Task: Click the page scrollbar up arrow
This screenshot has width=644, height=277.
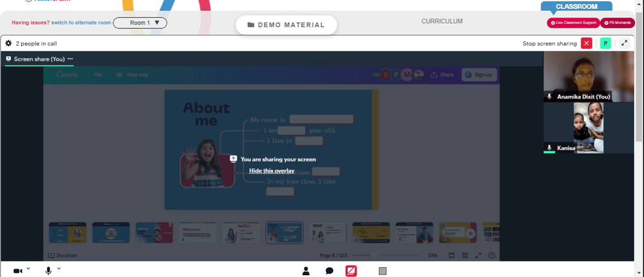Action: point(640,5)
